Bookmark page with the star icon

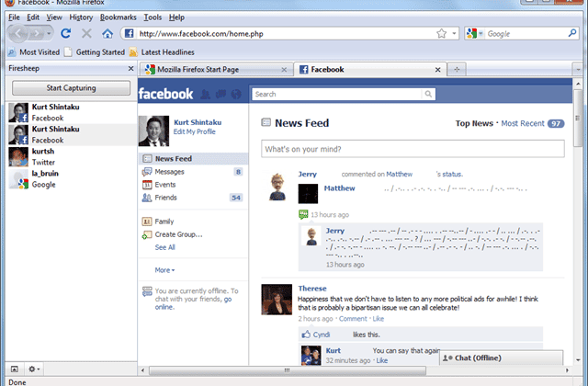tap(441, 34)
